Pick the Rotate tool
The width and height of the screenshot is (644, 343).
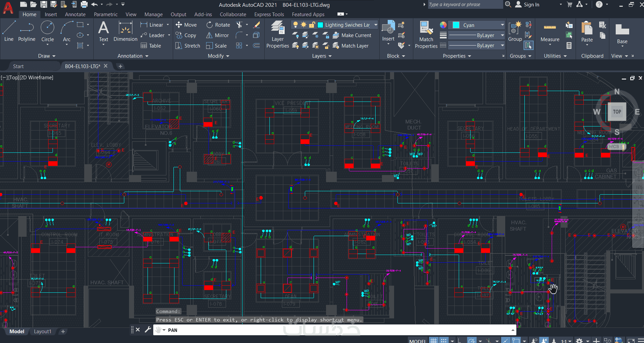coord(218,25)
